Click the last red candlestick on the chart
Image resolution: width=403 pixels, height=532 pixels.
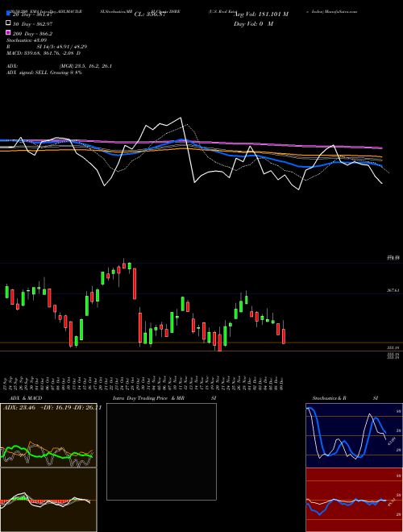click(284, 336)
